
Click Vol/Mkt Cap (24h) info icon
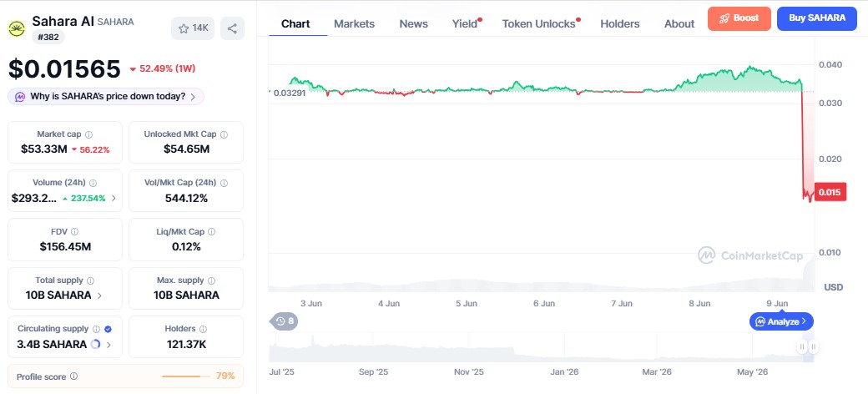point(224,183)
